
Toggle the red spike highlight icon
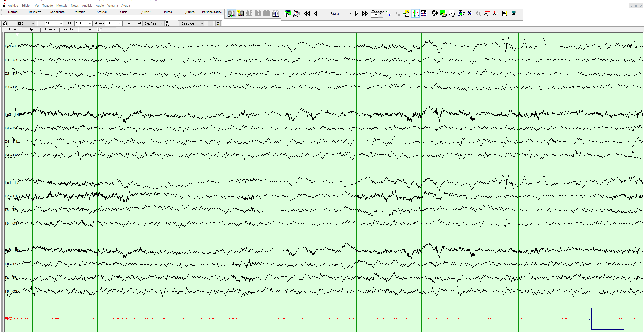[415, 13]
